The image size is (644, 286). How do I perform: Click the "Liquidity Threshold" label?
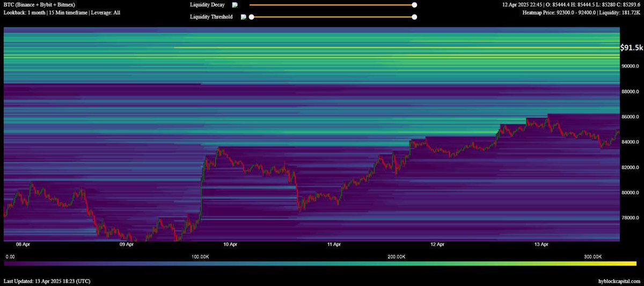211,17
